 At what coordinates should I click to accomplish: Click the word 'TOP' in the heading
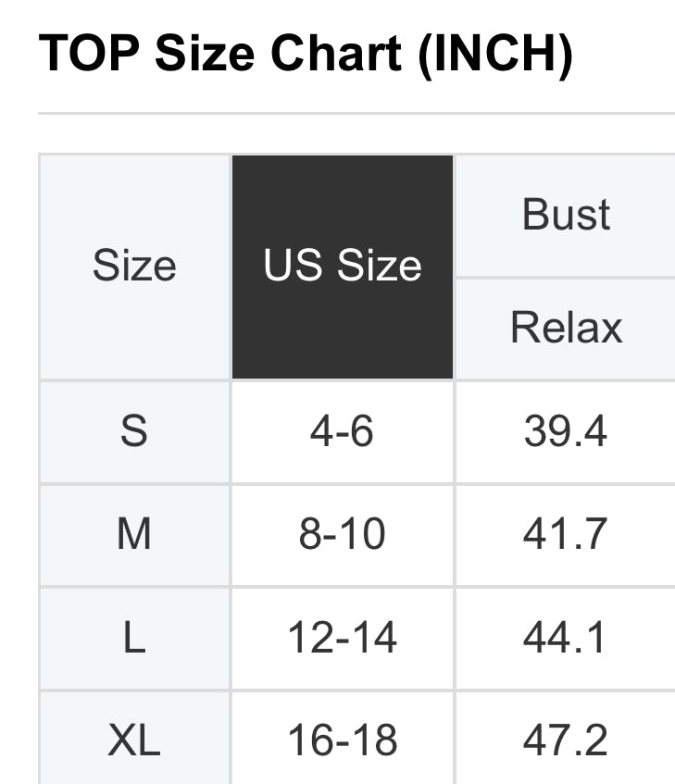coord(89,54)
